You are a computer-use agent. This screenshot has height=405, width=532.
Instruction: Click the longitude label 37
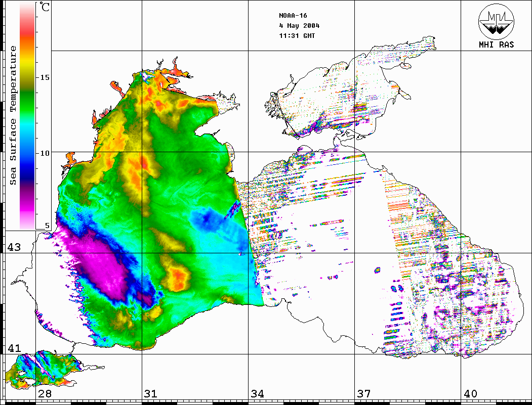(x=364, y=393)
